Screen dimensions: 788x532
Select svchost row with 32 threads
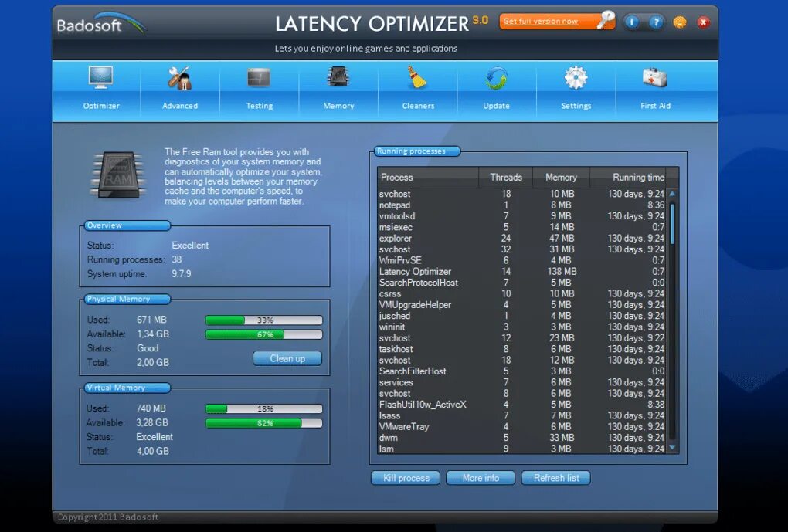pyautogui.click(x=521, y=249)
